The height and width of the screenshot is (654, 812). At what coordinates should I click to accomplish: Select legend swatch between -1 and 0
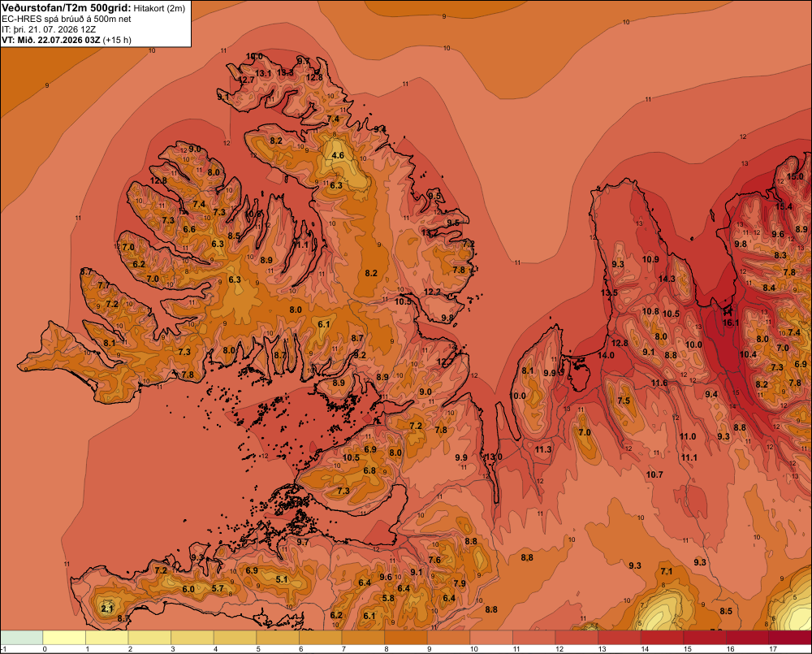[x=22, y=638]
